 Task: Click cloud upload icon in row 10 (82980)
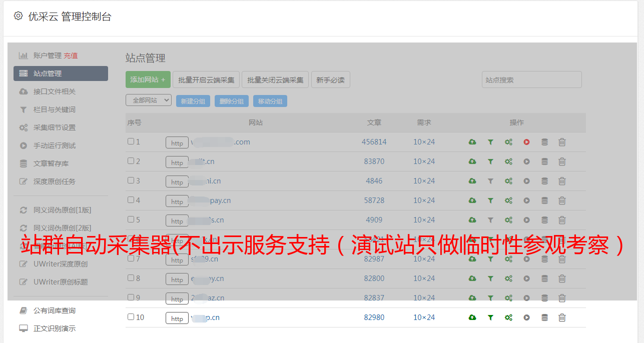point(472,317)
